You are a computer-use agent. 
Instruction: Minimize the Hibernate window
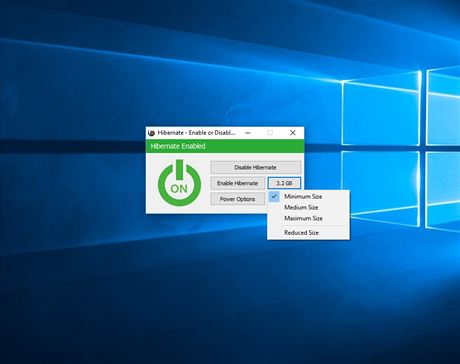(248, 133)
